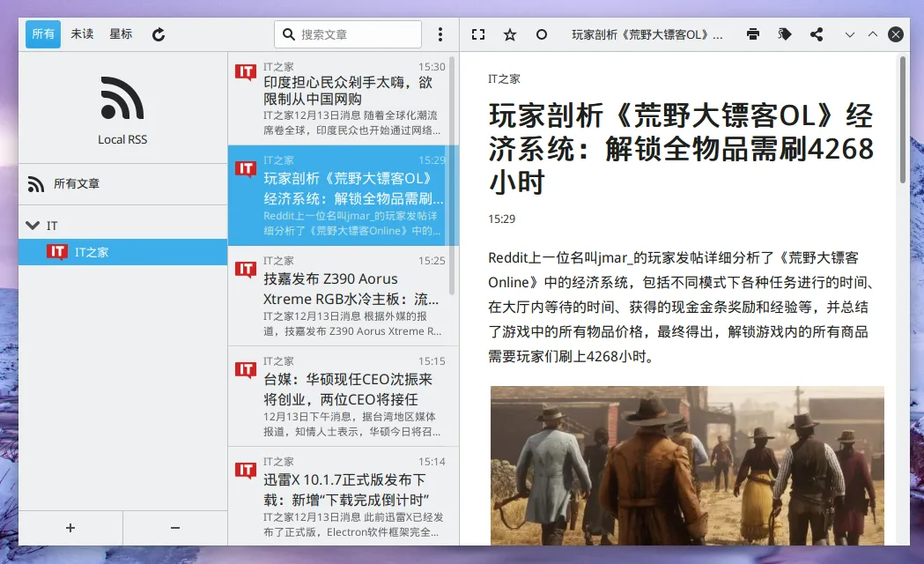Viewport: 924px width, 564px height.
Task: Select 所有文章 in the sidebar
Action: coord(77,184)
